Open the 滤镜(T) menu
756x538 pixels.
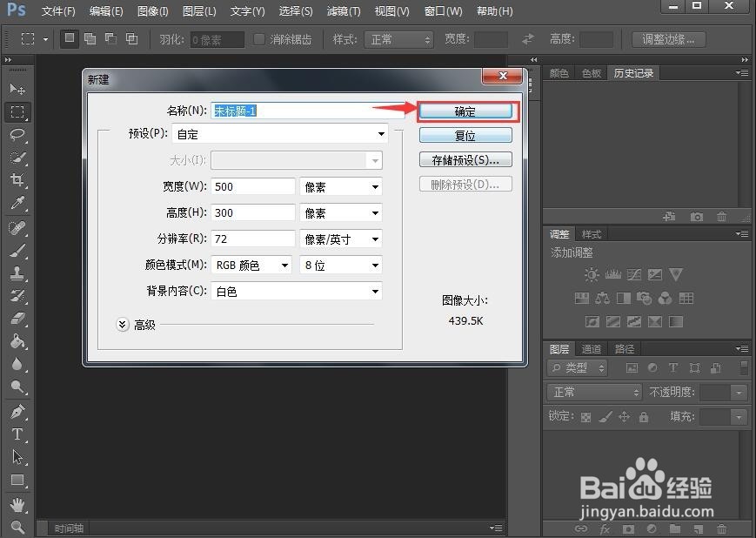point(344,10)
